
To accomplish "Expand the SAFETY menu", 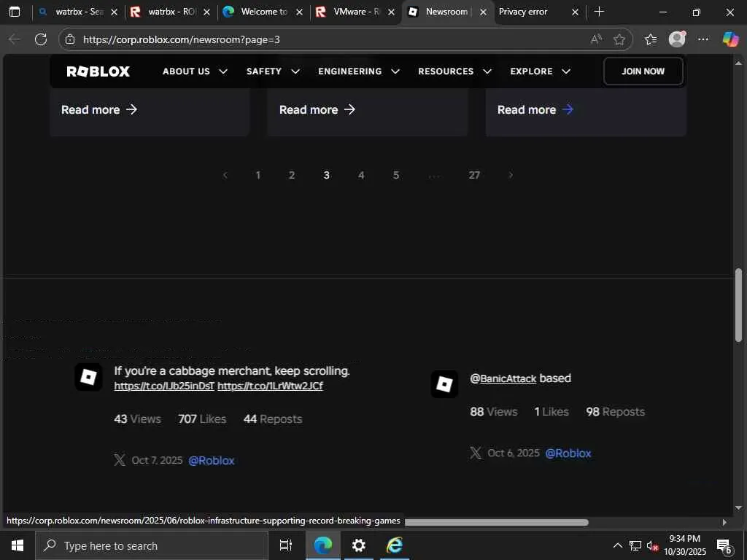I will tap(273, 71).
